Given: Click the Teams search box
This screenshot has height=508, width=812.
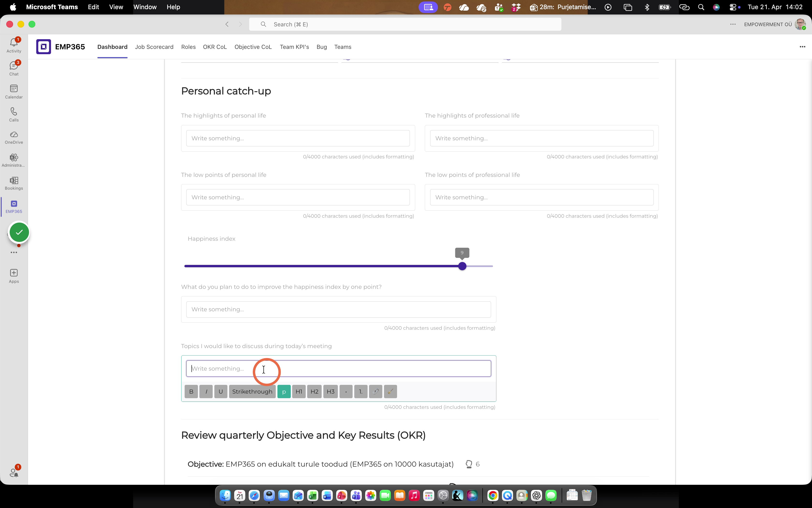Looking at the screenshot, I should 405,24.
